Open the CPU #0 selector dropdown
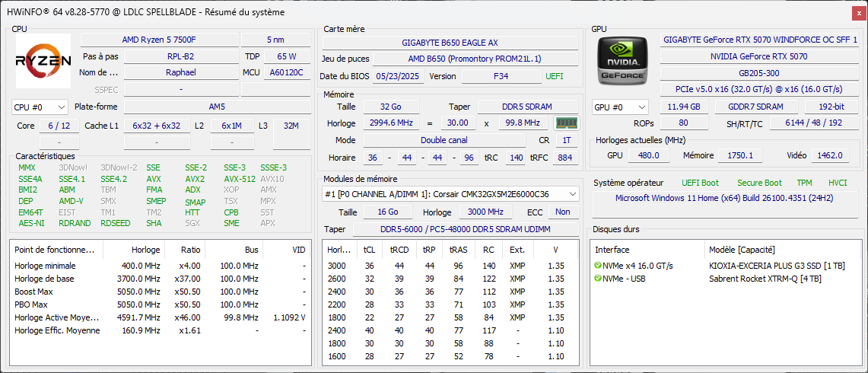The image size is (868, 373). 40,107
